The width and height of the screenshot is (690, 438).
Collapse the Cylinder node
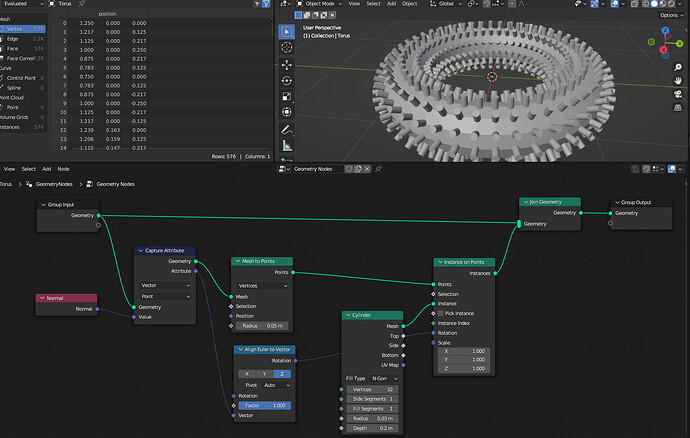point(349,315)
